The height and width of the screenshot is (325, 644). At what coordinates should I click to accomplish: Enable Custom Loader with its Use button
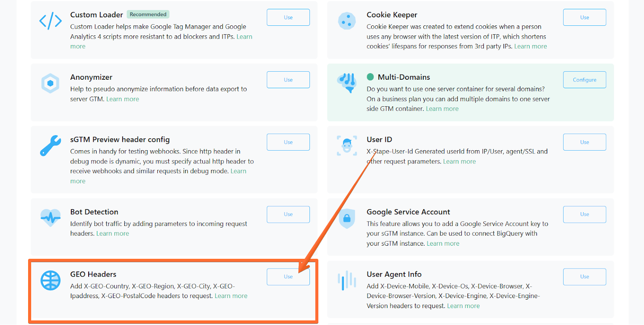pyautogui.click(x=288, y=17)
